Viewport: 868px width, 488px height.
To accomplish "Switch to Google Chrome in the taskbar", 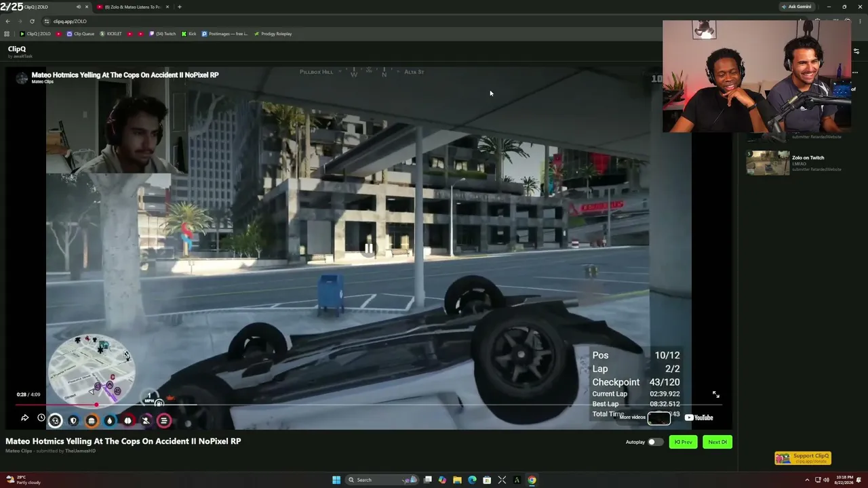I will (x=532, y=480).
